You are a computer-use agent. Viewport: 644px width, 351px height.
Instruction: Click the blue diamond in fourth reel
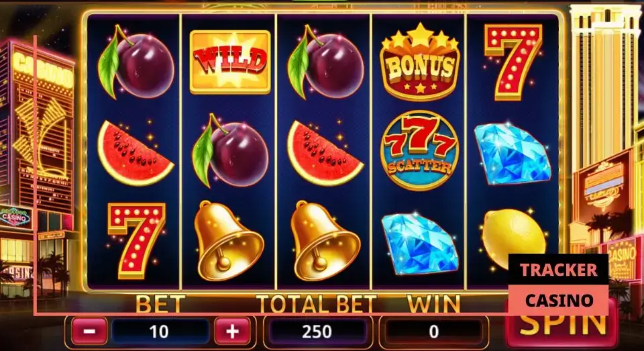tap(419, 244)
